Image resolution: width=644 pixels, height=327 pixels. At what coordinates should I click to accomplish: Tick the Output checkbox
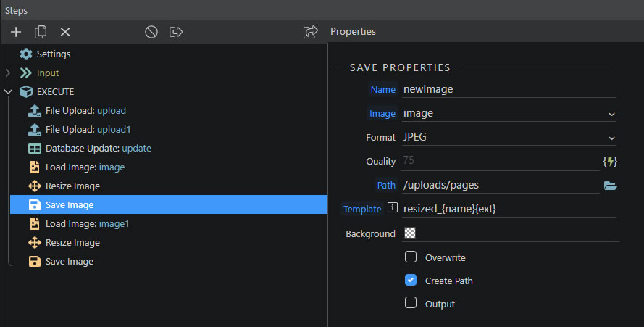point(410,303)
